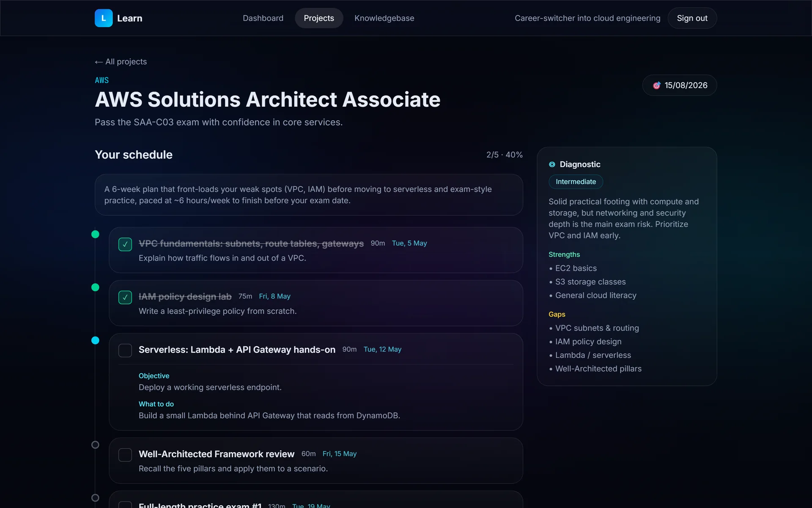
Task: Click timeline dot for IAM policy lab
Action: (x=96, y=287)
